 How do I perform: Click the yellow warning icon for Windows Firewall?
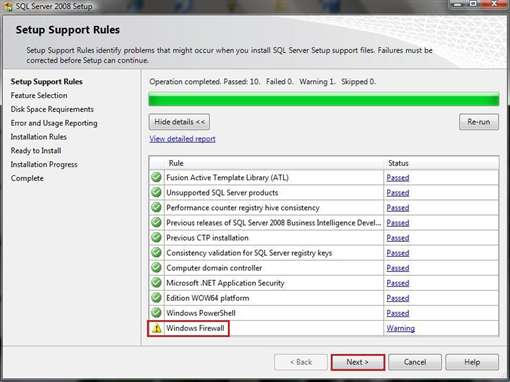click(x=156, y=328)
